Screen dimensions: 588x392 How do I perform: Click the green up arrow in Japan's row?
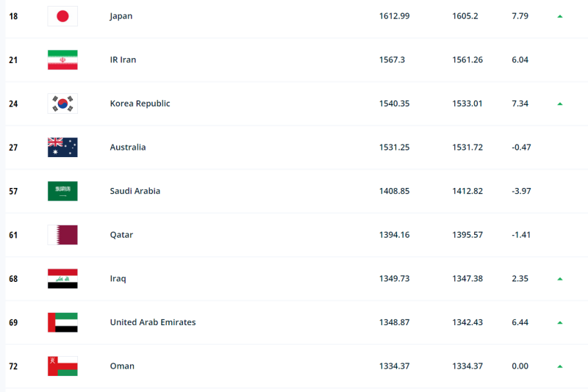(x=560, y=16)
